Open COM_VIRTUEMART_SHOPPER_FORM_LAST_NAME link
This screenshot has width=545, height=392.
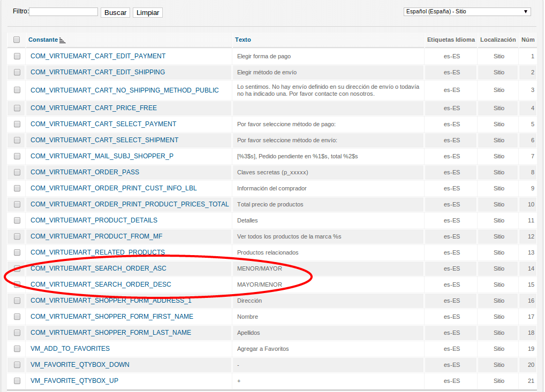[111, 333]
